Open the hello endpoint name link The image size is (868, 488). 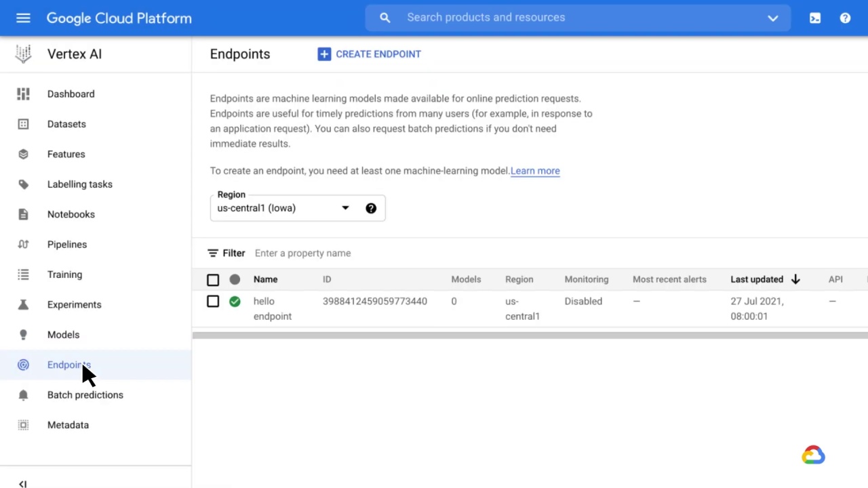pos(273,308)
